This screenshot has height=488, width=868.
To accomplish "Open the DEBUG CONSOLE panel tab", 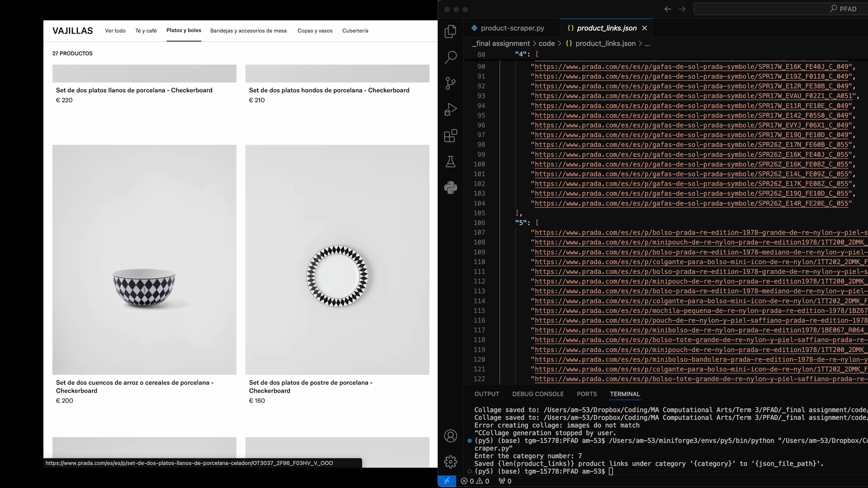I will [x=538, y=394].
